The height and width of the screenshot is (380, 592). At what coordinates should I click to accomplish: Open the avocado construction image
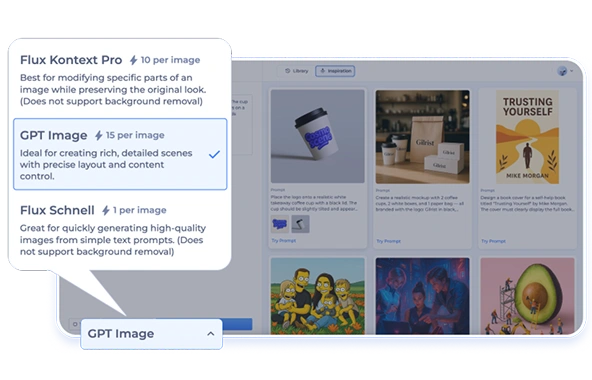(x=527, y=296)
